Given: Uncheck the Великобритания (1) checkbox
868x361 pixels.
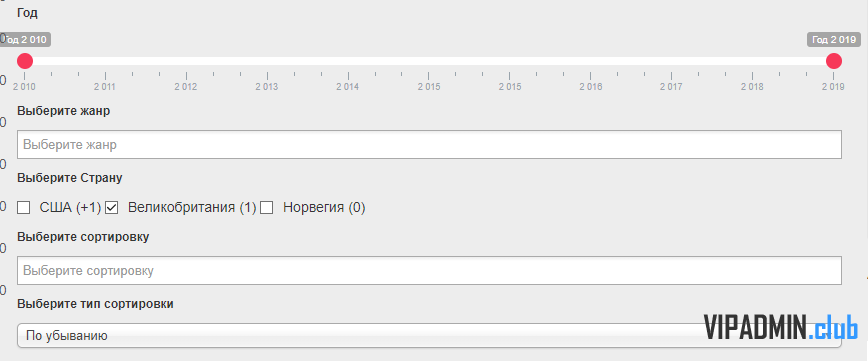Looking at the screenshot, I should 112,208.
